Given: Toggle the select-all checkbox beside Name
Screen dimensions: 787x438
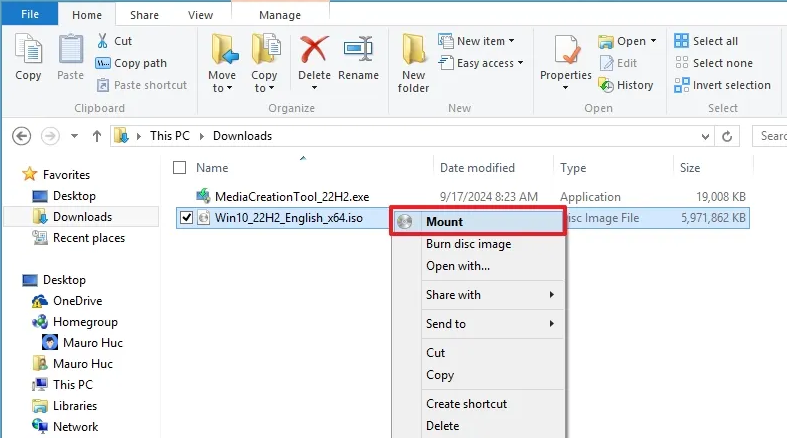Looking at the screenshot, I should 179,168.
